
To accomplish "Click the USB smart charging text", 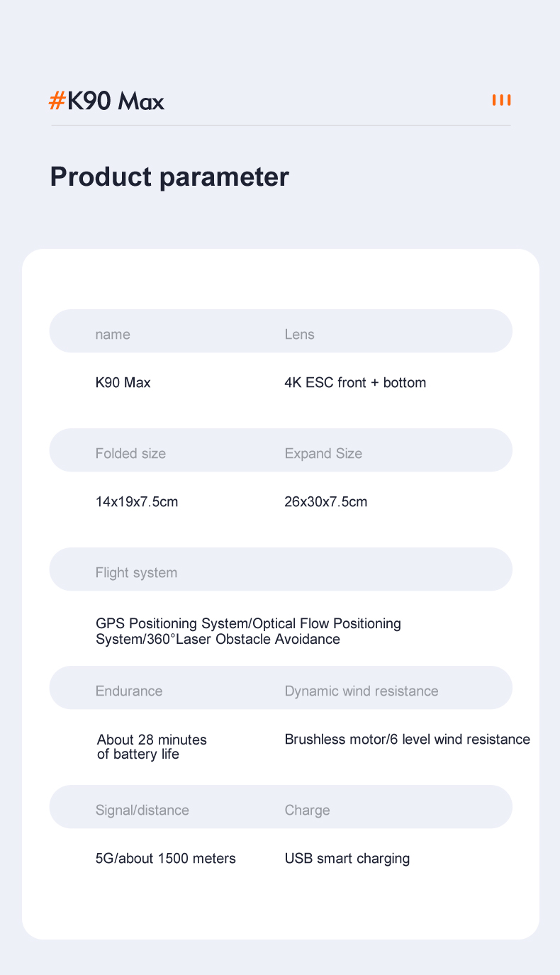I will pyautogui.click(x=347, y=859).
